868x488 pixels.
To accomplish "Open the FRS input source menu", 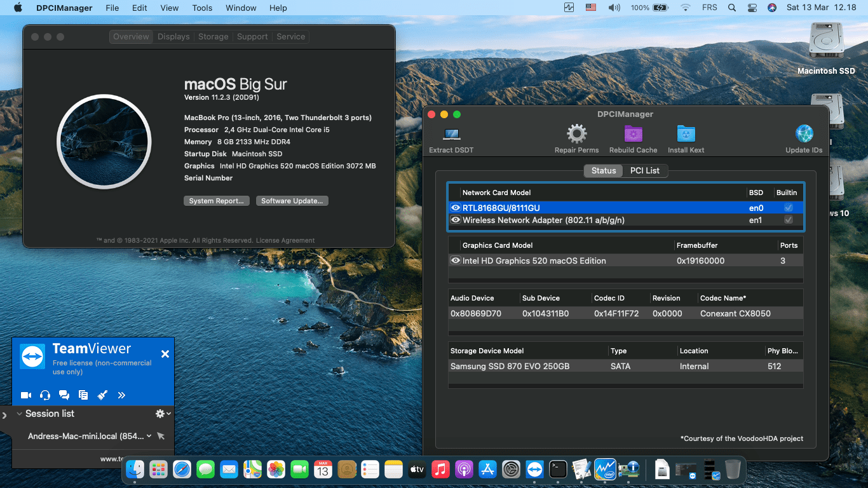I will pyautogui.click(x=710, y=8).
